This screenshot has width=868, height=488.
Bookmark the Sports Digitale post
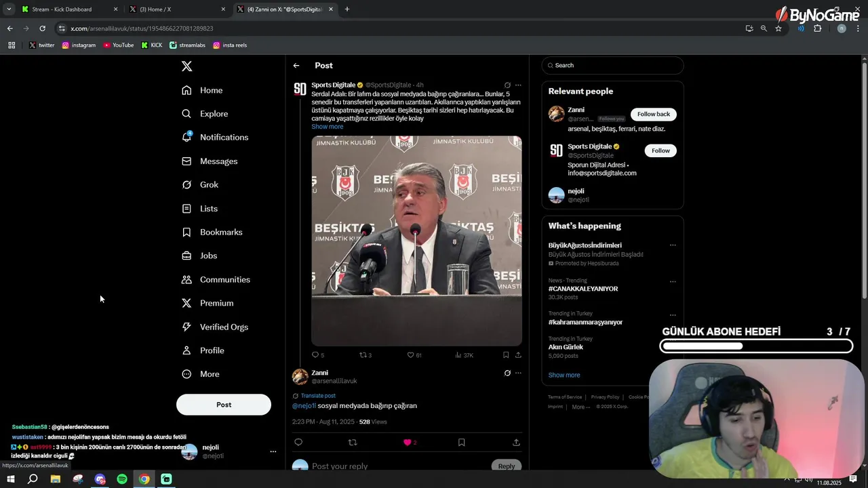506,355
